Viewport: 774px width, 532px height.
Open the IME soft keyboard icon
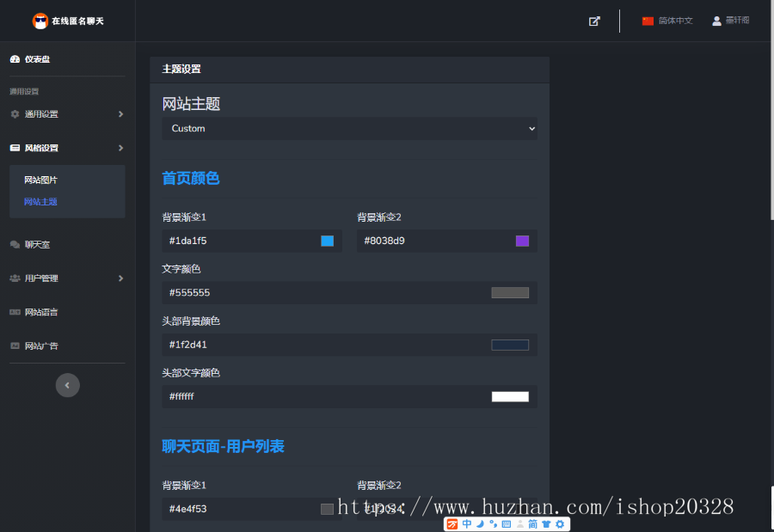click(x=507, y=523)
